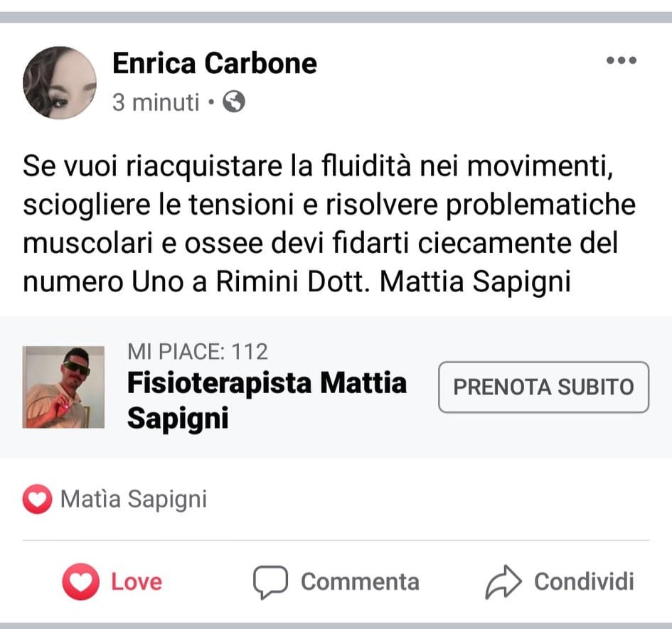The image size is (672, 629).
Task: Open the three-dots post options menu
Action: pos(621,61)
